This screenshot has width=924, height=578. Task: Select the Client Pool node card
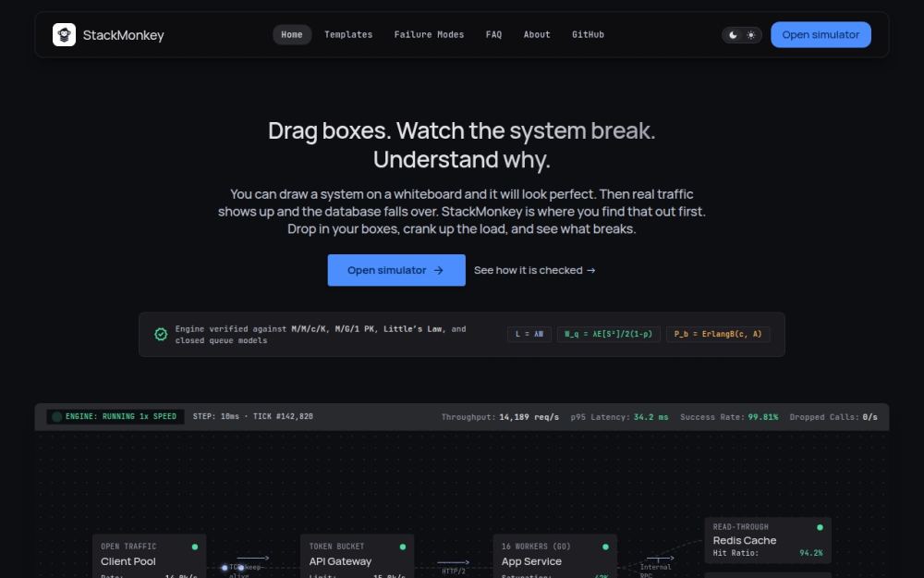tap(149, 556)
